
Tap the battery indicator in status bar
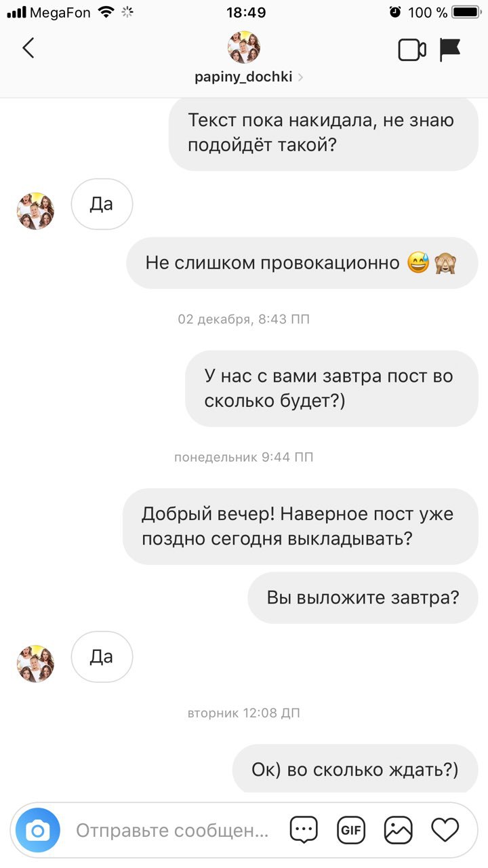click(x=466, y=12)
